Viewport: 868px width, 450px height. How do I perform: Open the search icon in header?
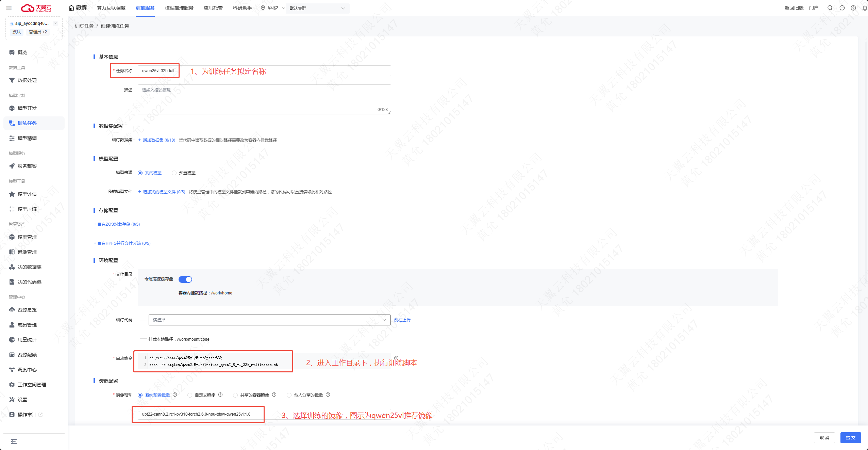[x=830, y=8]
